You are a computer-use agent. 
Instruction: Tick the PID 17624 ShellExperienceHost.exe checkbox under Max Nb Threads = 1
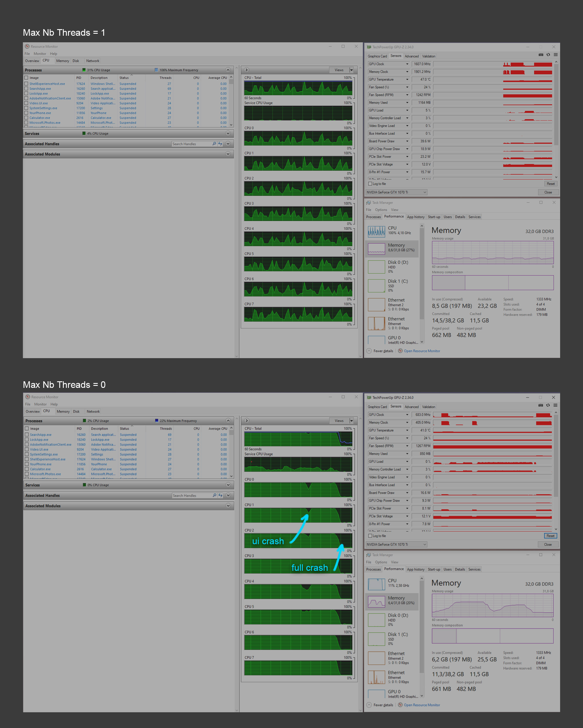pyautogui.click(x=26, y=84)
